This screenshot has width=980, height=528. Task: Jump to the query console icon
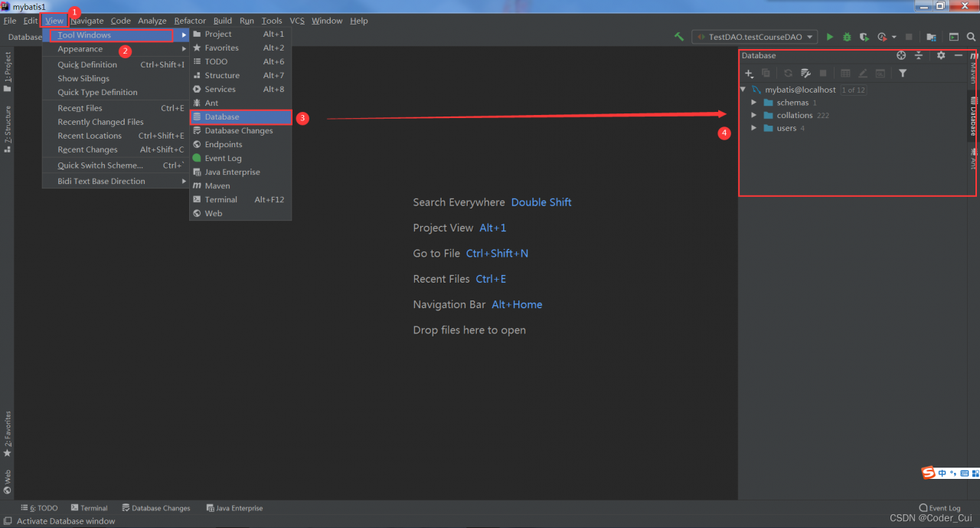[880, 74]
